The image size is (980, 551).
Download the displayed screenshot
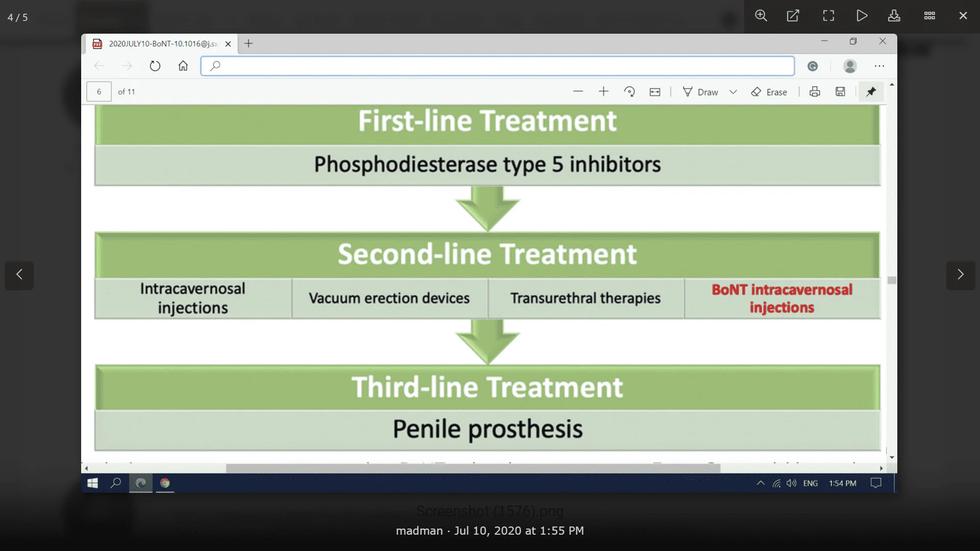point(894,16)
